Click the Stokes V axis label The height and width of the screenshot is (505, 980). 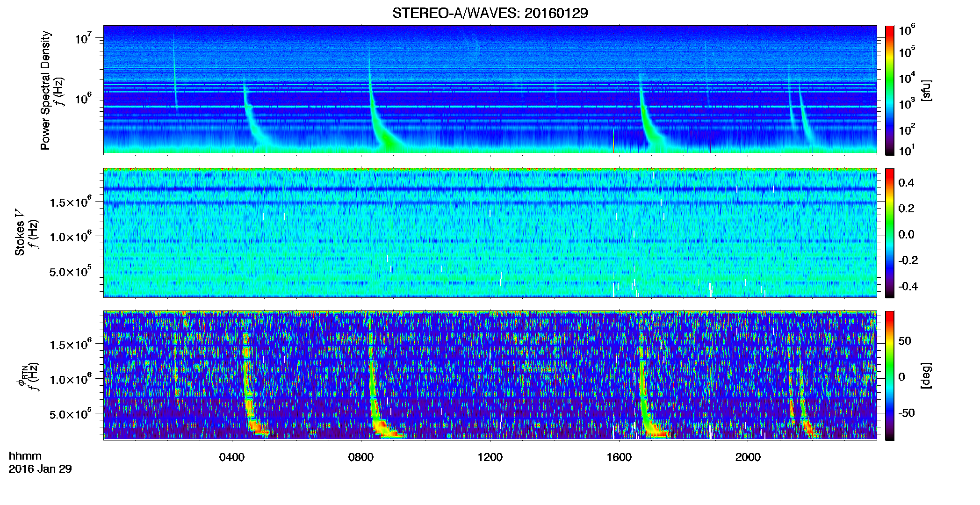click(20, 232)
